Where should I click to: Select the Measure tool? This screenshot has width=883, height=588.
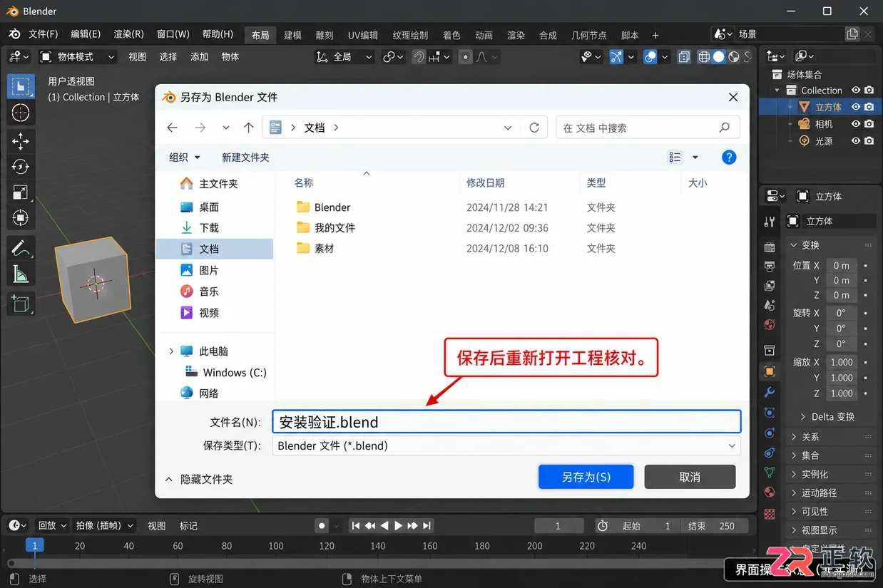(x=21, y=273)
